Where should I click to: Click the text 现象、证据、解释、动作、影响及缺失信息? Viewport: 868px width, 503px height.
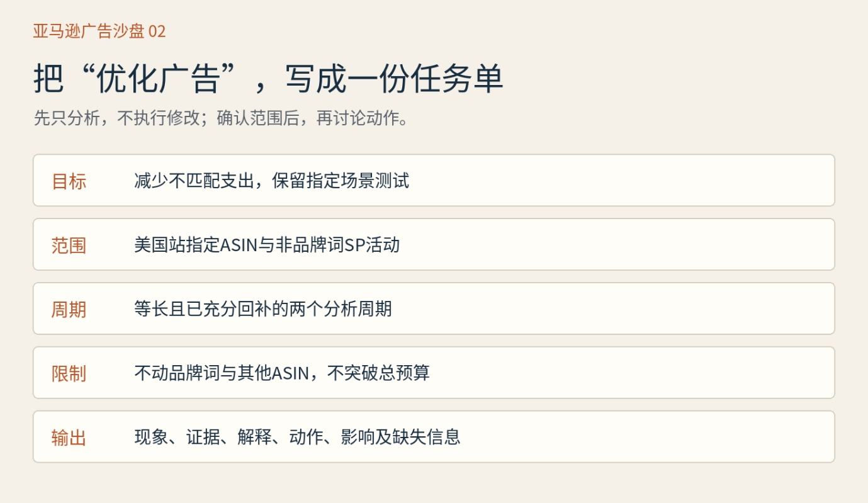(x=297, y=438)
